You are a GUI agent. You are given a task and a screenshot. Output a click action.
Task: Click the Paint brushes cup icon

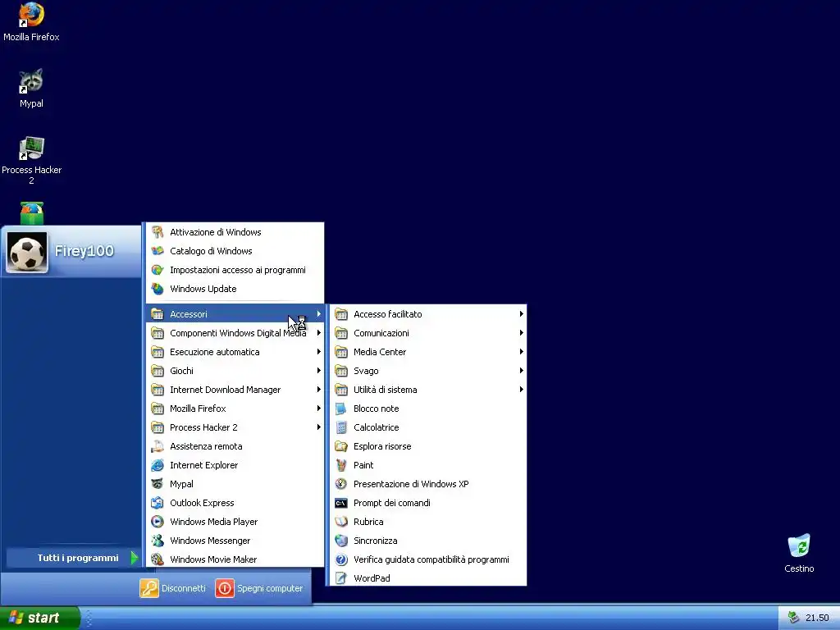(x=340, y=465)
